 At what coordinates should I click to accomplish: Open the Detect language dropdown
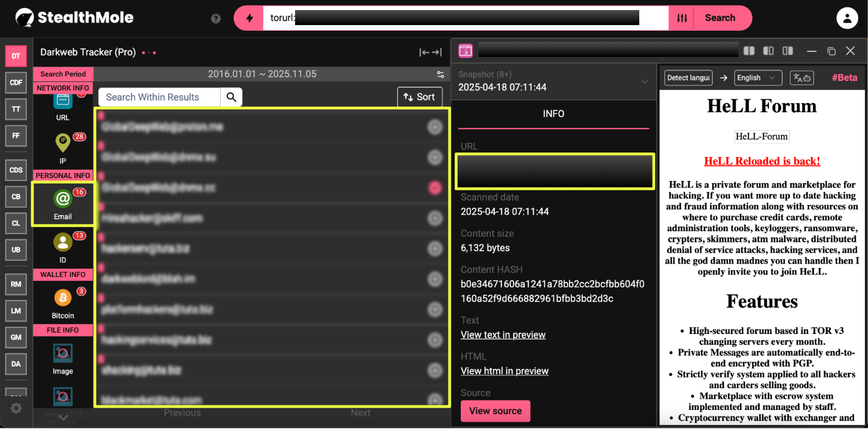pos(688,78)
